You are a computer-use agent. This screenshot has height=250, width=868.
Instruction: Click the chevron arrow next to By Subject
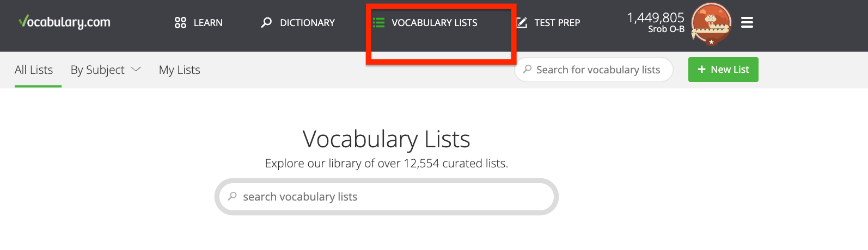[x=136, y=69]
